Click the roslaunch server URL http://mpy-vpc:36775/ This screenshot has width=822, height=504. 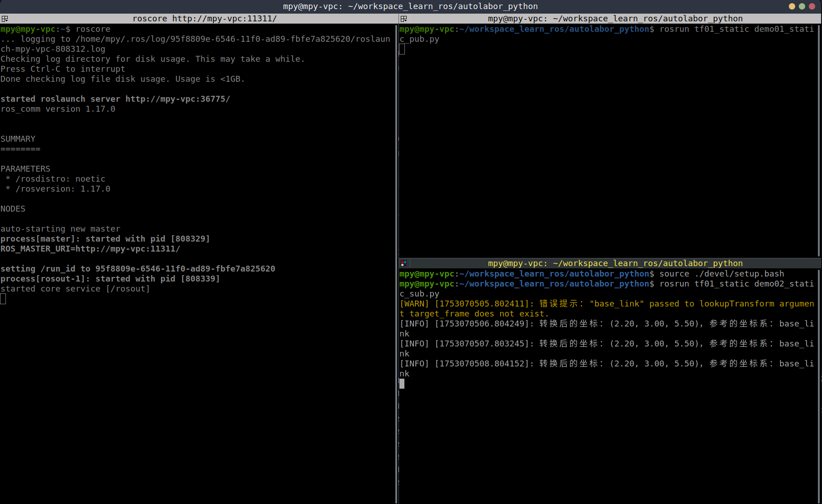point(178,99)
